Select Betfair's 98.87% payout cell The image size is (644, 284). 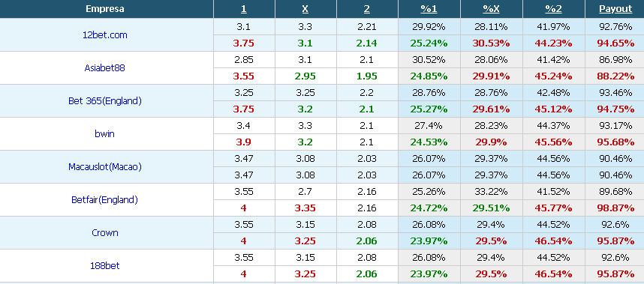tap(615, 208)
